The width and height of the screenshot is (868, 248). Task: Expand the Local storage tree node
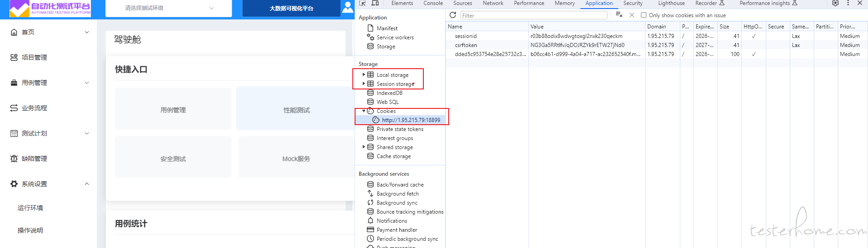click(x=364, y=75)
